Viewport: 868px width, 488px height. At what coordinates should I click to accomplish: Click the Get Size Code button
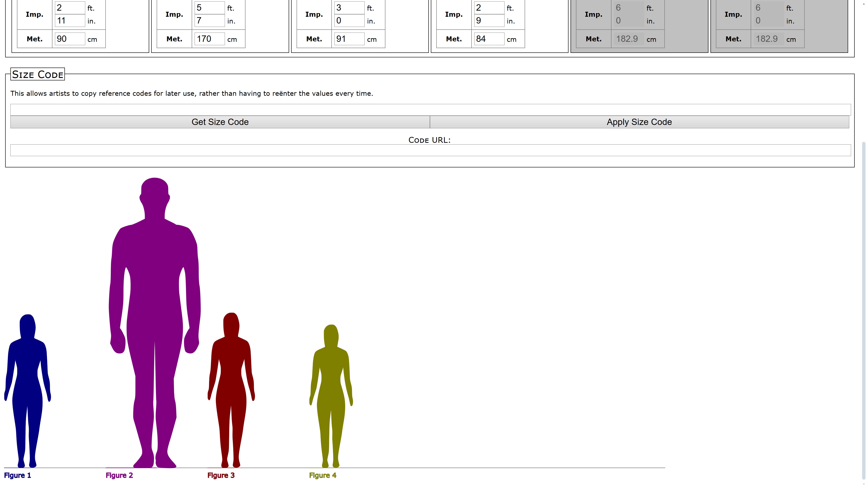pyautogui.click(x=220, y=122)
